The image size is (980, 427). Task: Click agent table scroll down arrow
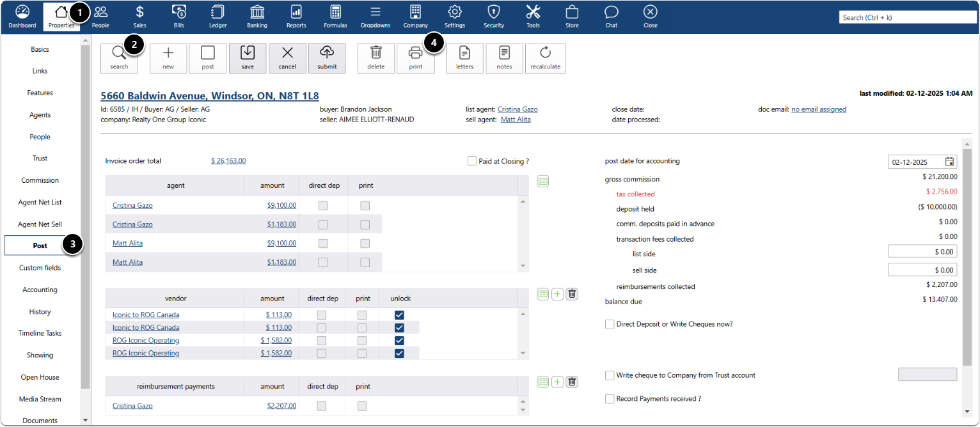(x=523, y=266)
